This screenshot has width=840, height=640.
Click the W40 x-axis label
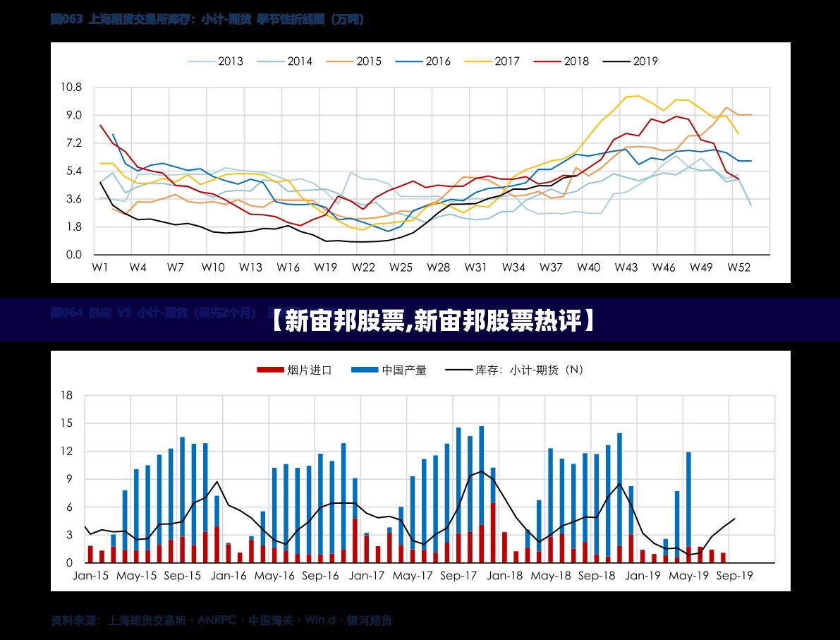588,267
